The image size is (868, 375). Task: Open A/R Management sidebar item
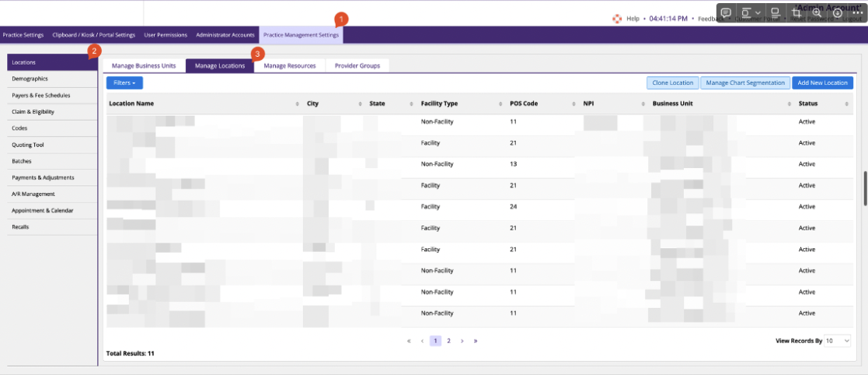click(53, 194)
